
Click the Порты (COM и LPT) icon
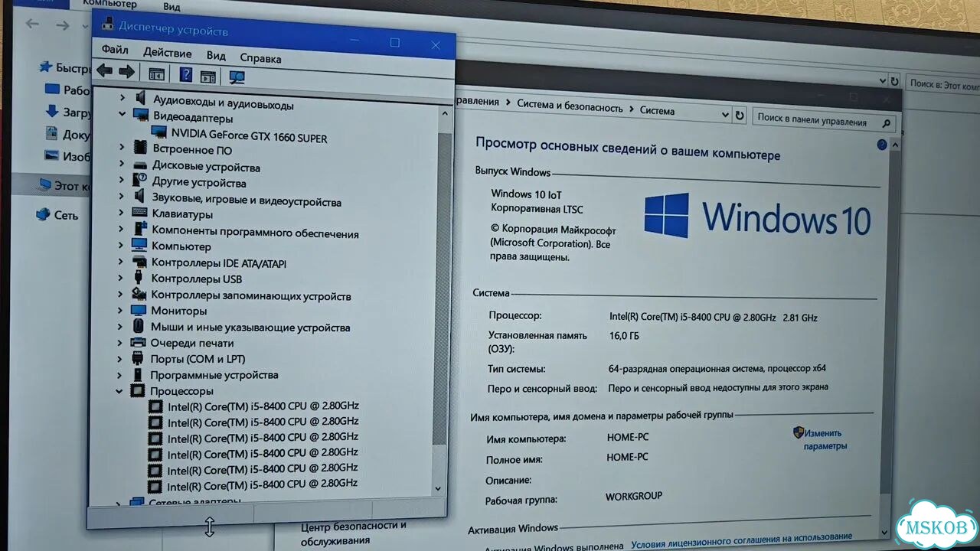coord(137,358)
